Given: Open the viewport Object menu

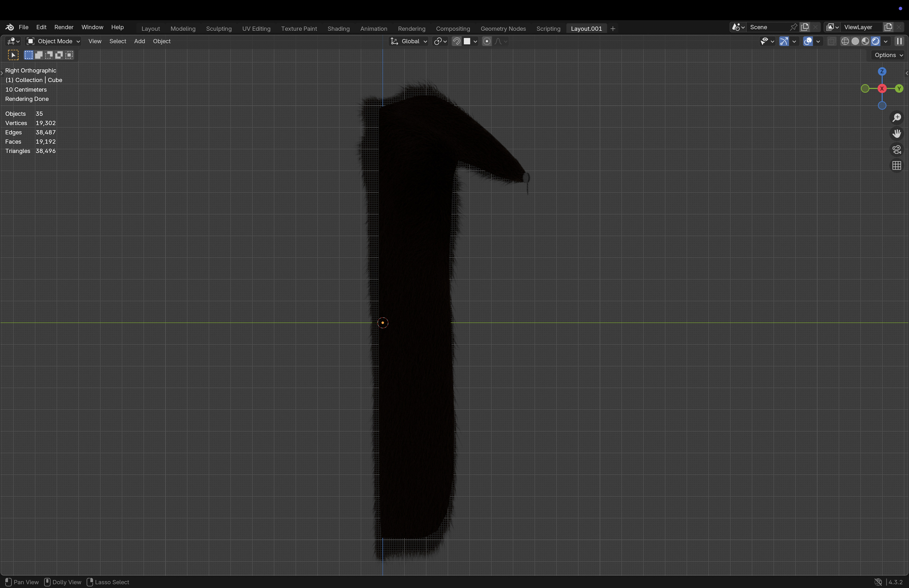Looking at the screenshot, I should [162, 41].
